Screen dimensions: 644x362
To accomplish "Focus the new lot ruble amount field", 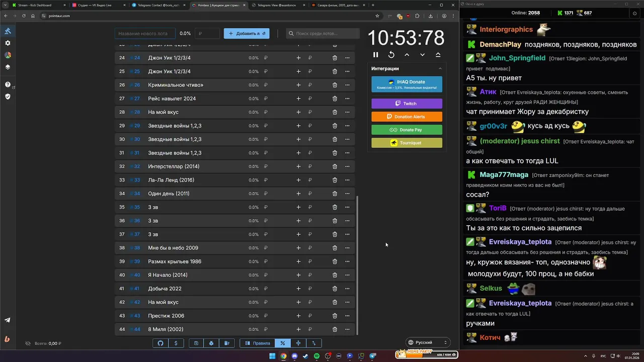I will 207,34.
